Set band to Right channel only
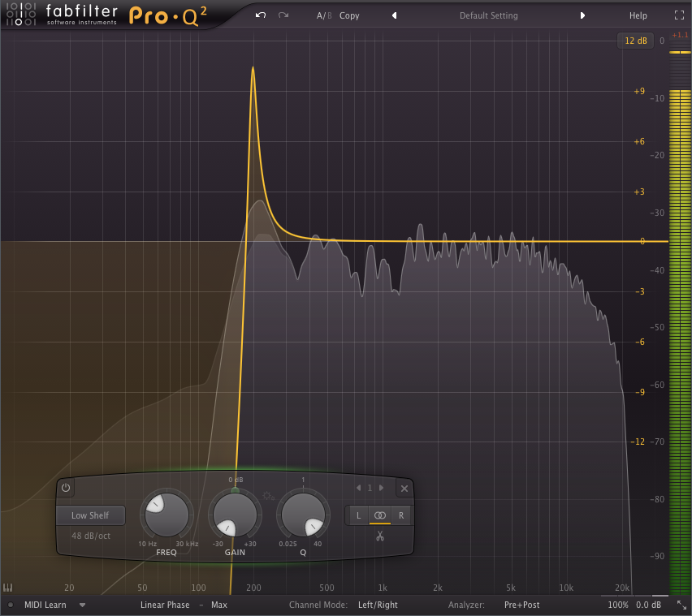Screen dimensions: 692x616 tap(400, 515)
